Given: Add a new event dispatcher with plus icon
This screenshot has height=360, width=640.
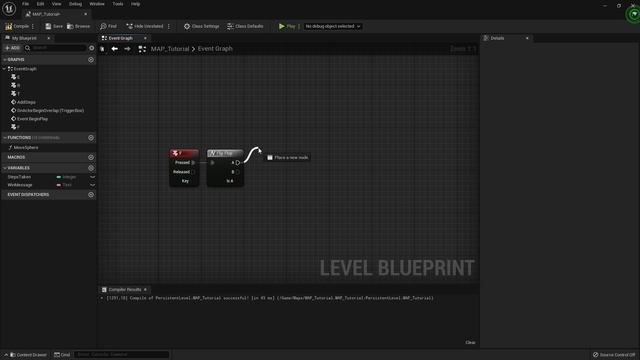Looking at the screenshot, I should coord(91,195).
